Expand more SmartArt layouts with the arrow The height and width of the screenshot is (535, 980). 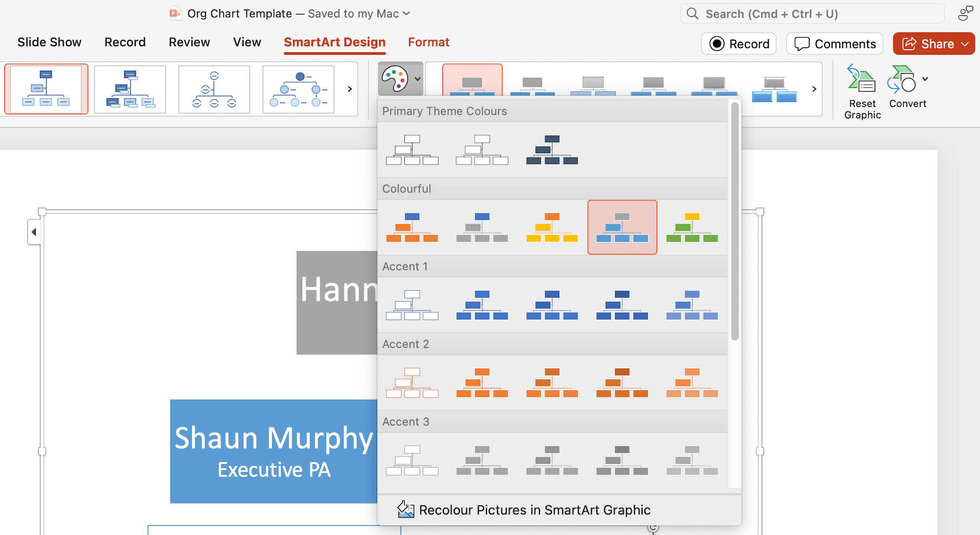[350, 89]
